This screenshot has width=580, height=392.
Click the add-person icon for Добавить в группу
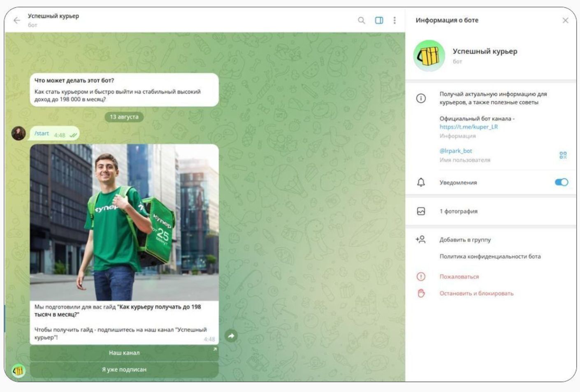(420, 239)
